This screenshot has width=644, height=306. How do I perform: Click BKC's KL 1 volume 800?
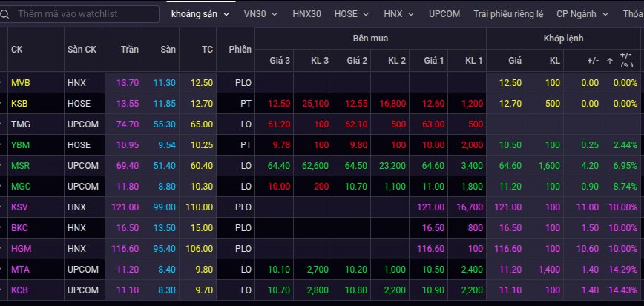[475, 228]
